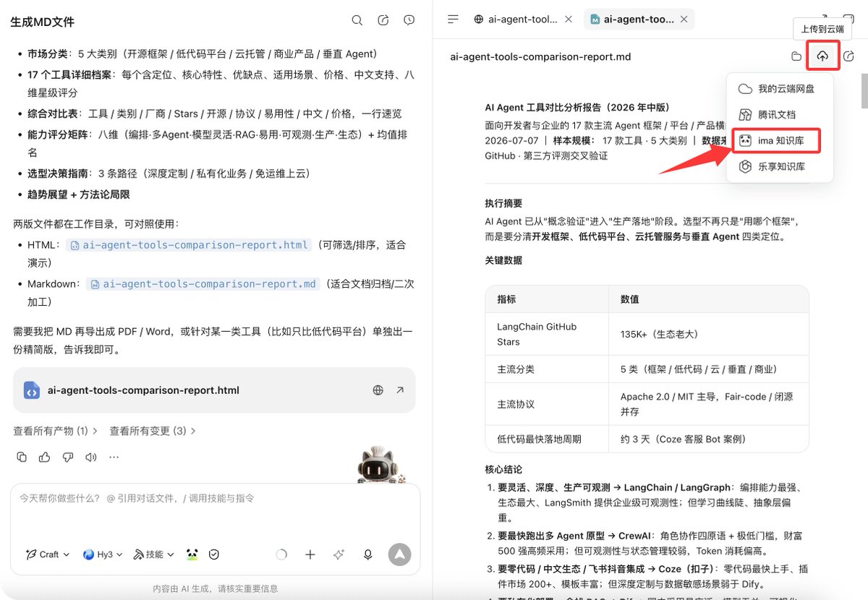Click the share icon right of the upload button

849,56
